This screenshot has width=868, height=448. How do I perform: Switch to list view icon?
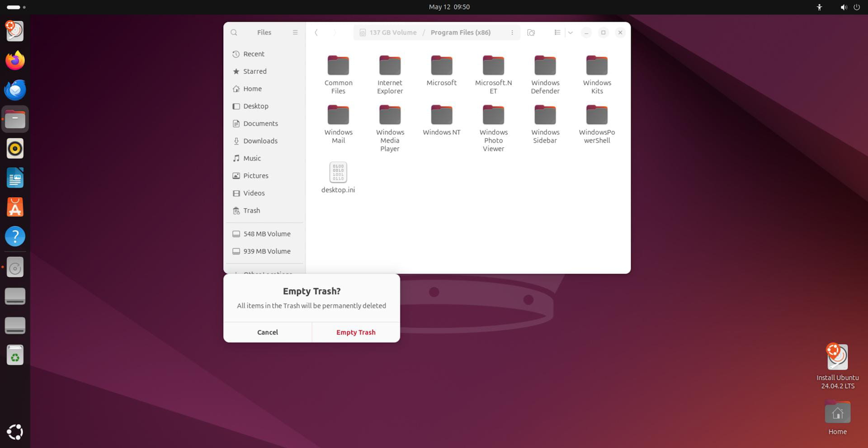click(557, 33)
